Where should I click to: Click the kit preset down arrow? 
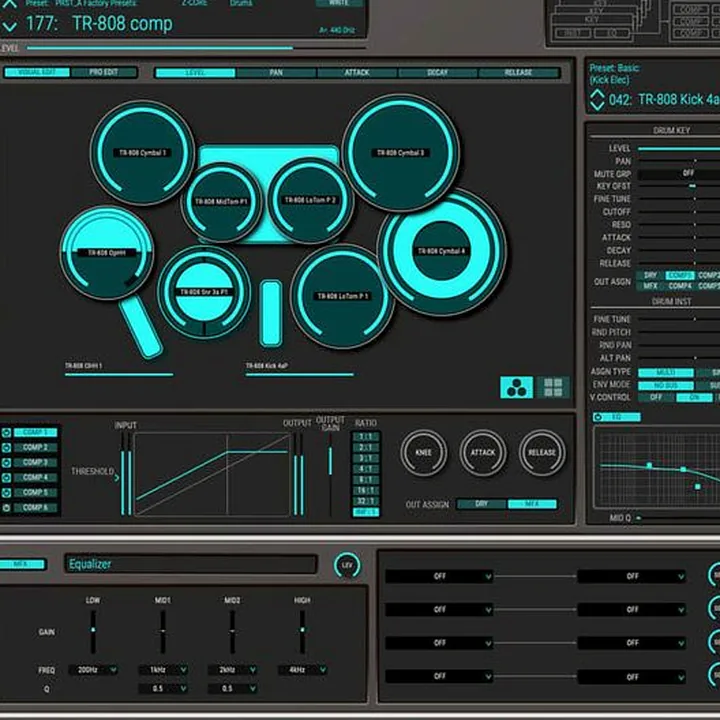click(x=9, y=27)
